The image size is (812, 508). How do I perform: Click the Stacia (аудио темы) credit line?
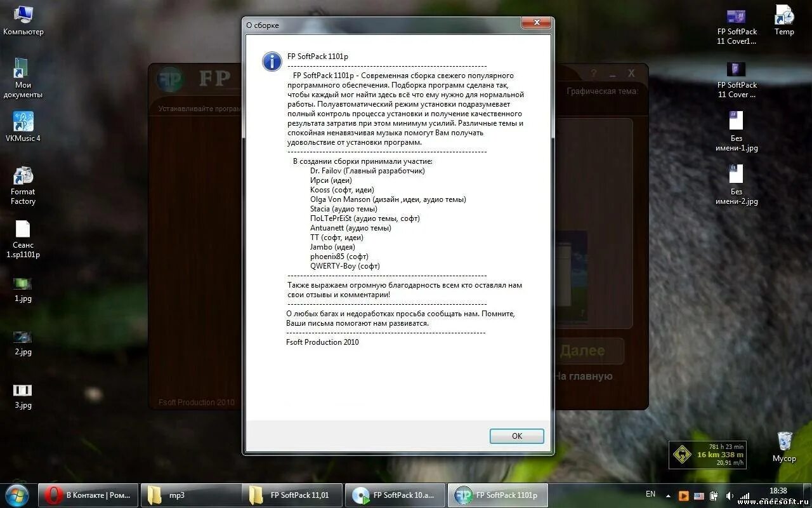(344, 209)
